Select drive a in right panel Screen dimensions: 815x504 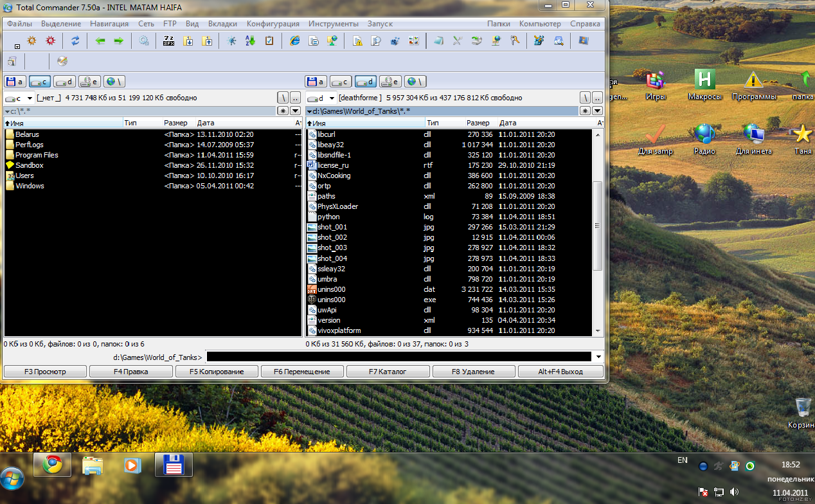coord(316,82)
